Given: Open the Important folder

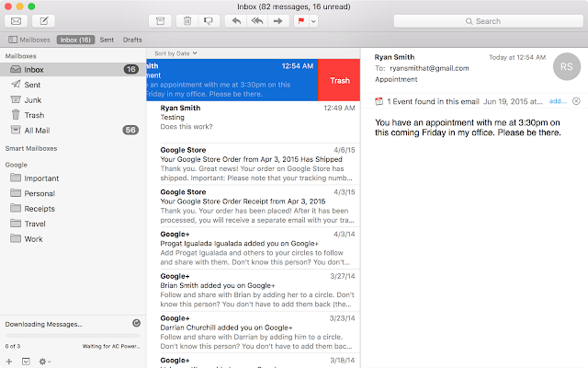Looking at the screenshot, I should 72,178.
